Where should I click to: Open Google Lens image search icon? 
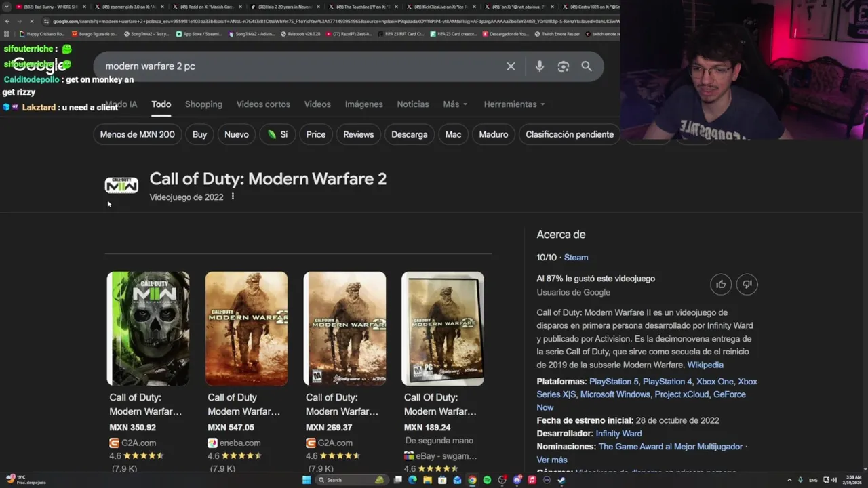coord(563,66)
